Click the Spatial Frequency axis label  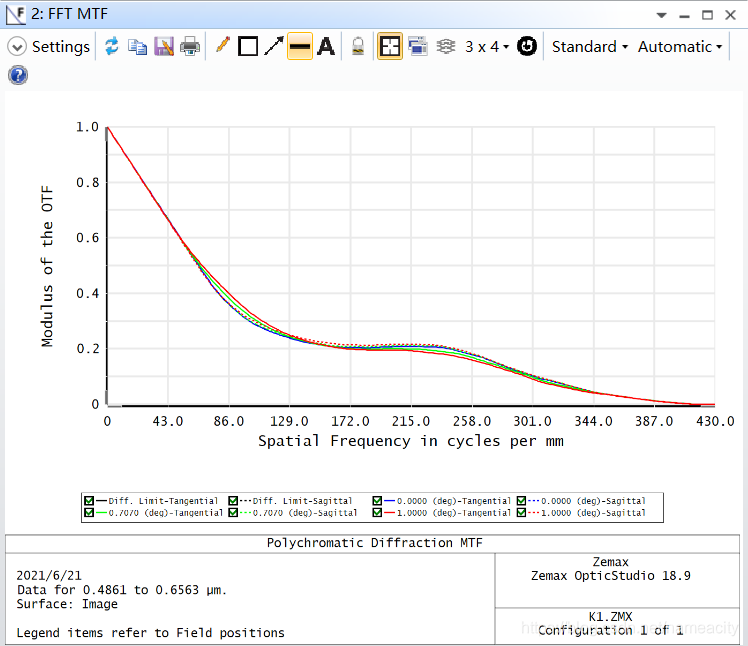coord(411,441)
